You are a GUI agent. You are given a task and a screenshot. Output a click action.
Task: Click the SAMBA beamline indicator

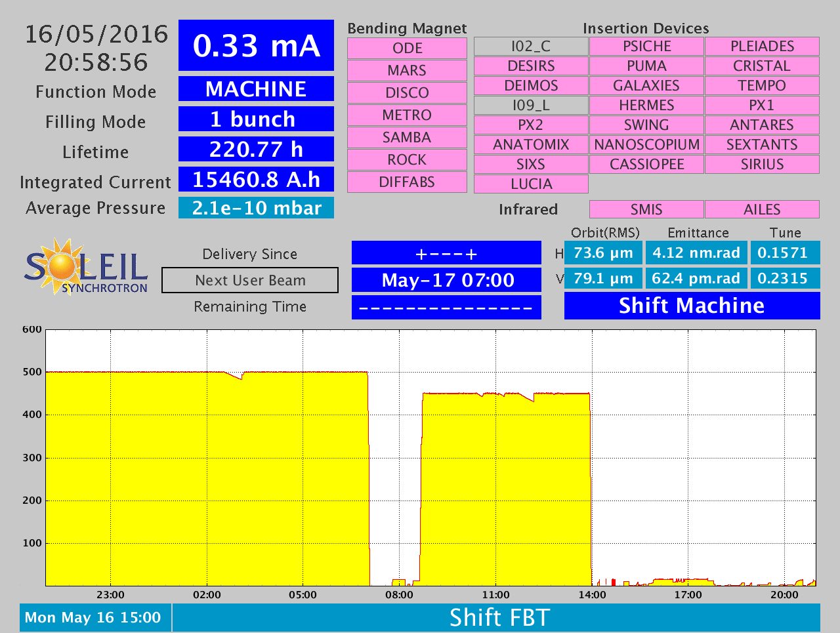[407, 137]
